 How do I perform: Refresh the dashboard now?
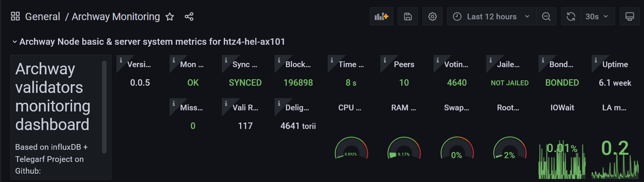(x=571, y=16)
